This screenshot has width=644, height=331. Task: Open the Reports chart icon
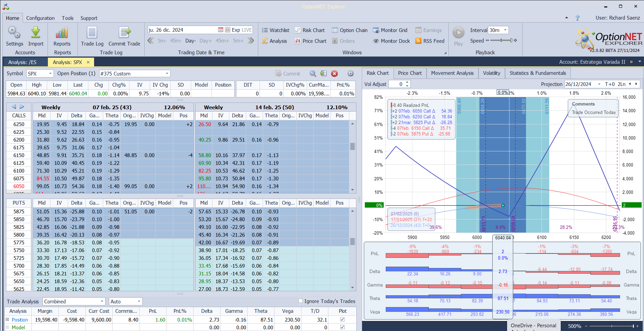[62, 33]
